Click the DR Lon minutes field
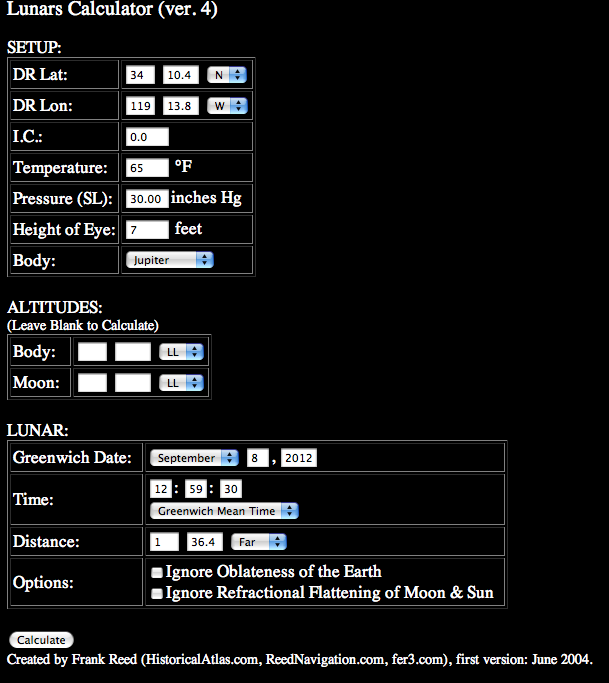The height and width of the screenshot is (683, 609). click(x=180, y=106)
